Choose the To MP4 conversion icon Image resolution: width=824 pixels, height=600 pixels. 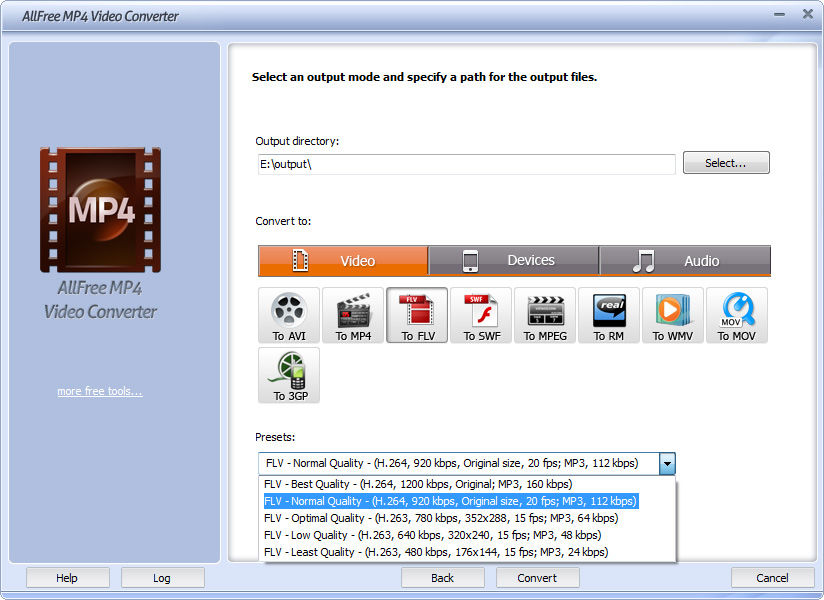[353, 315]
